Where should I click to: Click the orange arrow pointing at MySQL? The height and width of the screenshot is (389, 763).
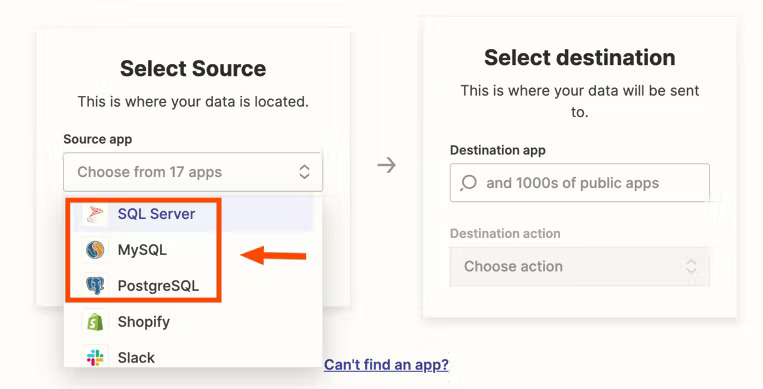tap(273, 255)
